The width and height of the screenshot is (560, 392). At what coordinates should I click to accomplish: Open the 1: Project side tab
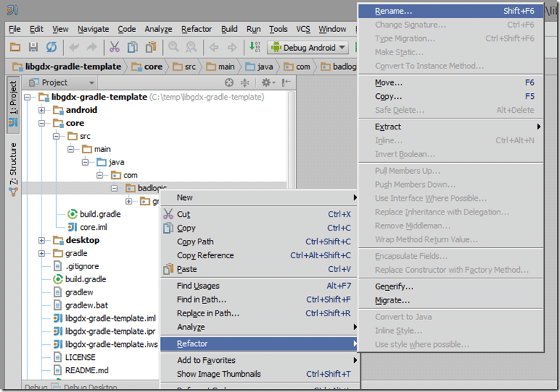click(13, 104)
